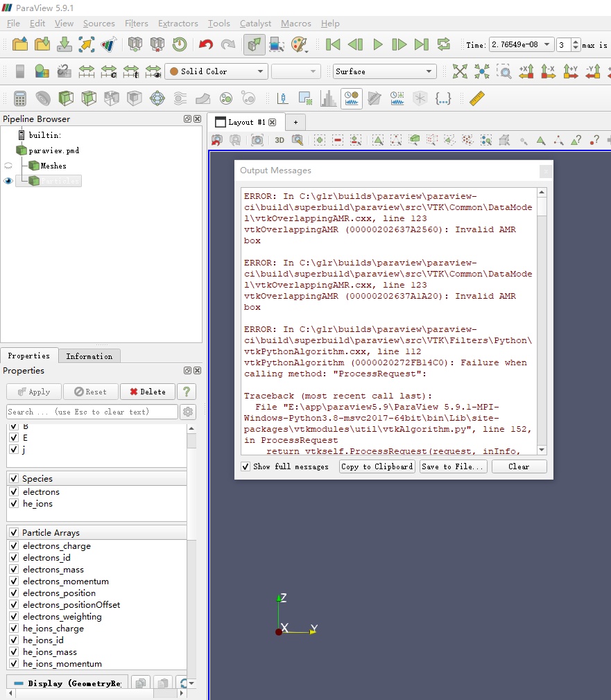The height and width of the screenshot is (700, 611).
Task: Click the Save Data download icon
Action: [x=64, y=44]
